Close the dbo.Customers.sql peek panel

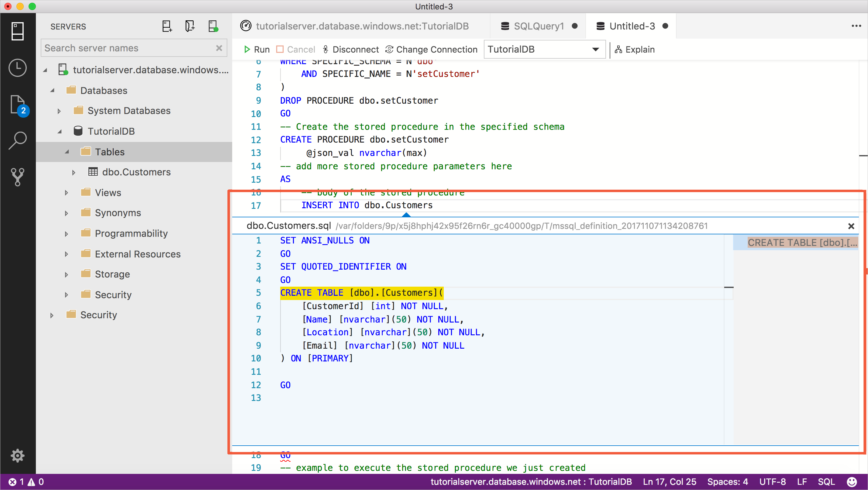point(851,226)
